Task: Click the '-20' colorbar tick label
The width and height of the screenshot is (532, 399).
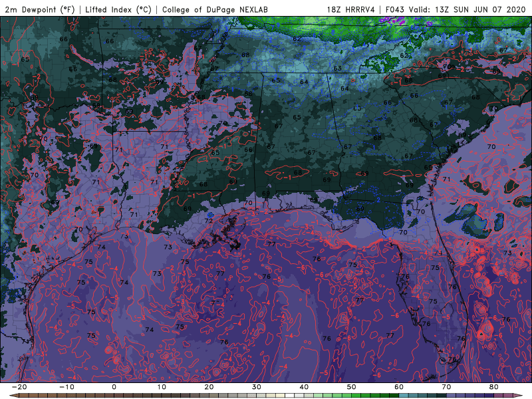Action: [19, 387]
